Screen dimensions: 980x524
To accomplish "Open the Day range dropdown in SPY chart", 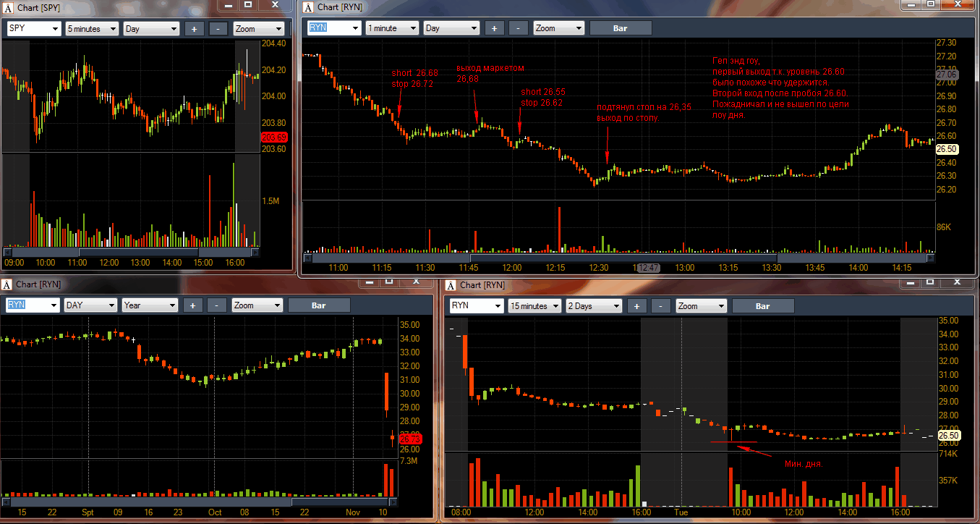I will [151, 29].
